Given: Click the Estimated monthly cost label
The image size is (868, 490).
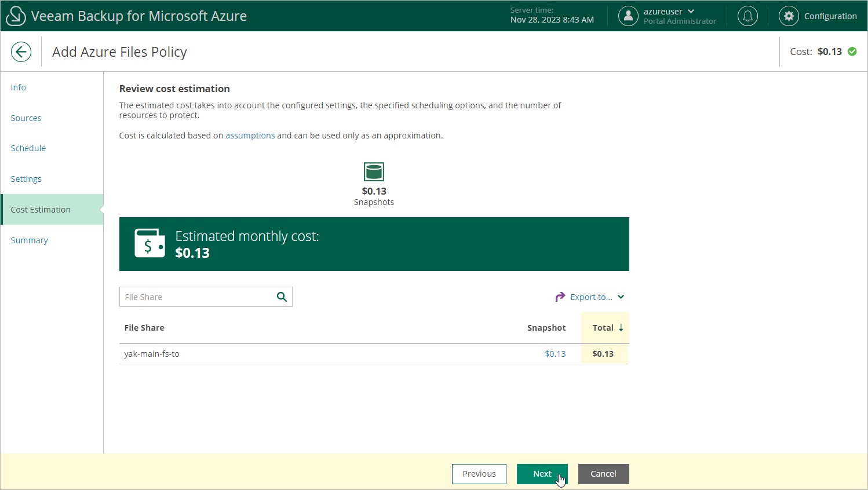Looking at the screenshot, I should (x=247, y=236).
